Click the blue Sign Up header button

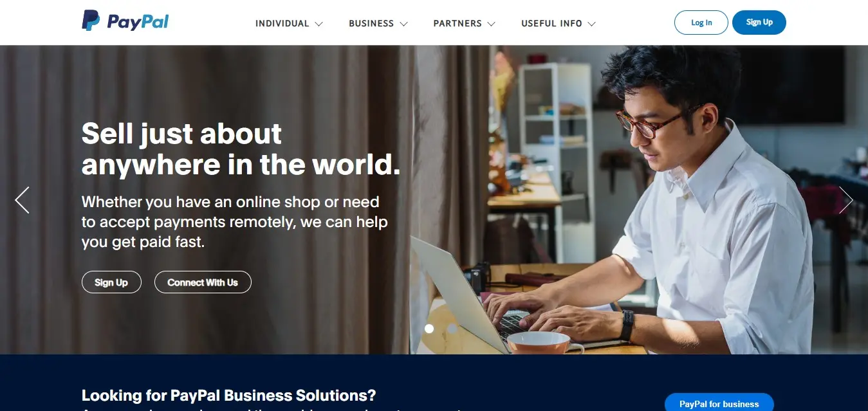(x=759, y=23)
